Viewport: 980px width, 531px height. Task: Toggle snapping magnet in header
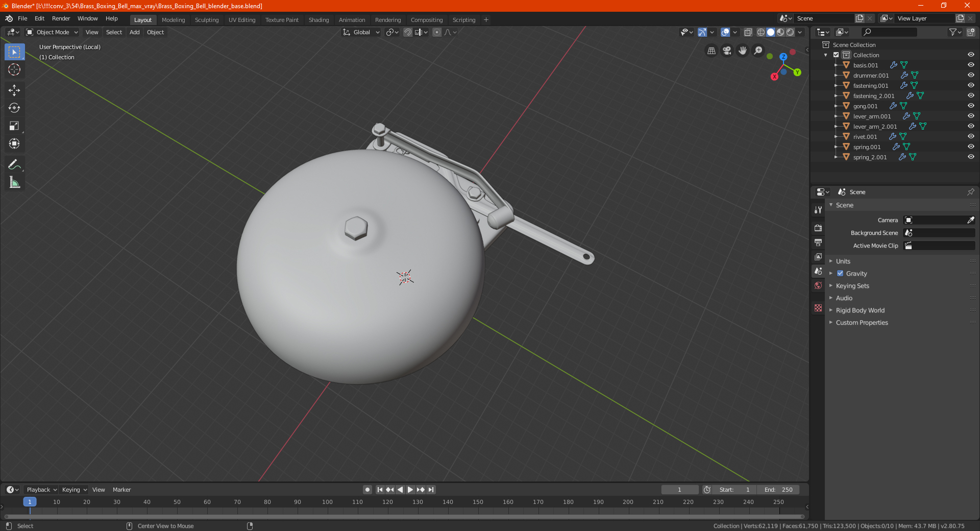(407, 32)
